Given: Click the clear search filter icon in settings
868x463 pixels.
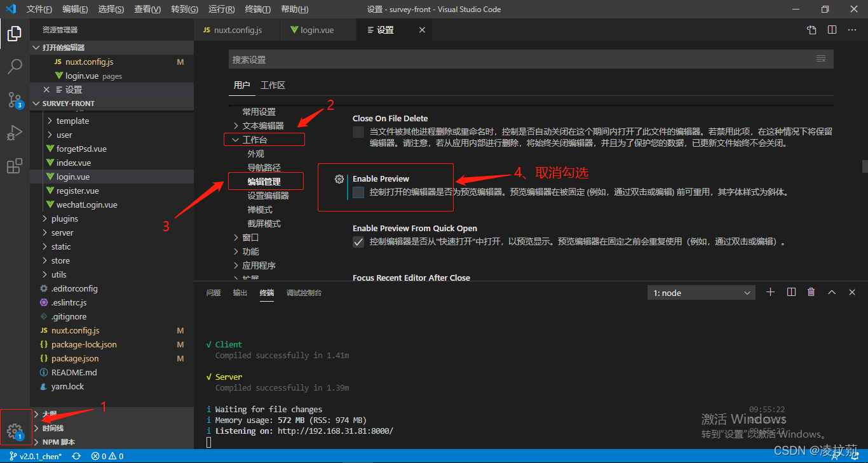Looking at the screenshot, I should coord(820,58).
